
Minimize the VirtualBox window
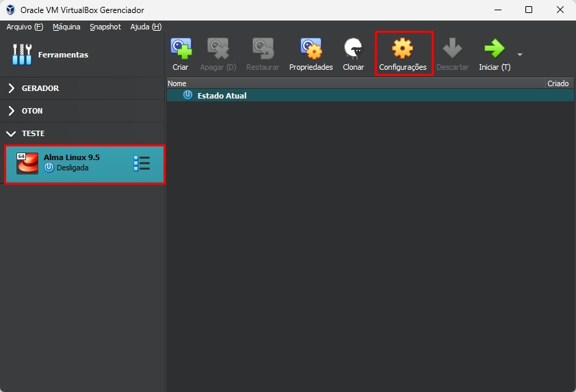click(x=498, y=10)
